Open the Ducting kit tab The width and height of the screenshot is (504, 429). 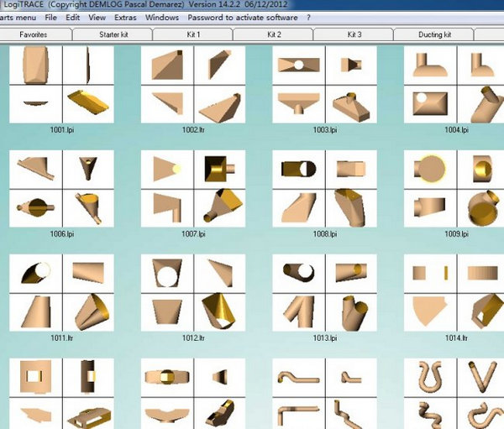[434, 34]
